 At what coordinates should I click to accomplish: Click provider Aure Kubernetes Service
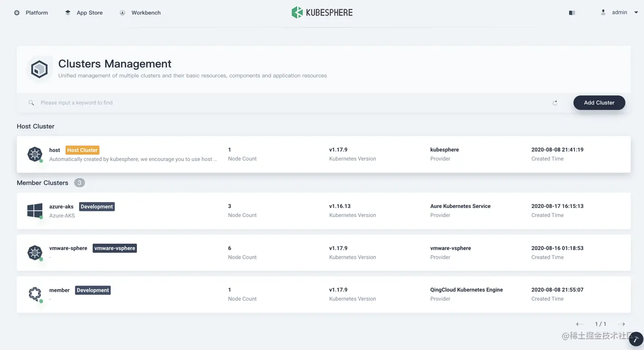coord(460,206)
